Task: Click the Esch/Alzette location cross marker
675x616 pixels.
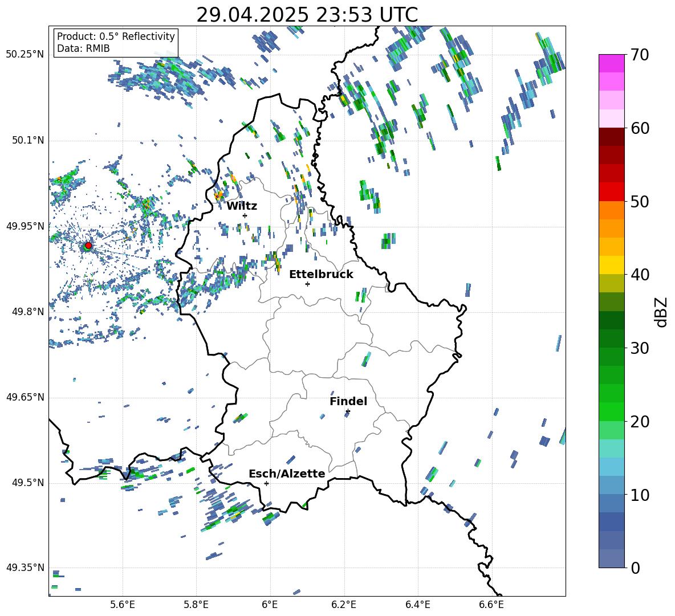Action: pos(266,483)
